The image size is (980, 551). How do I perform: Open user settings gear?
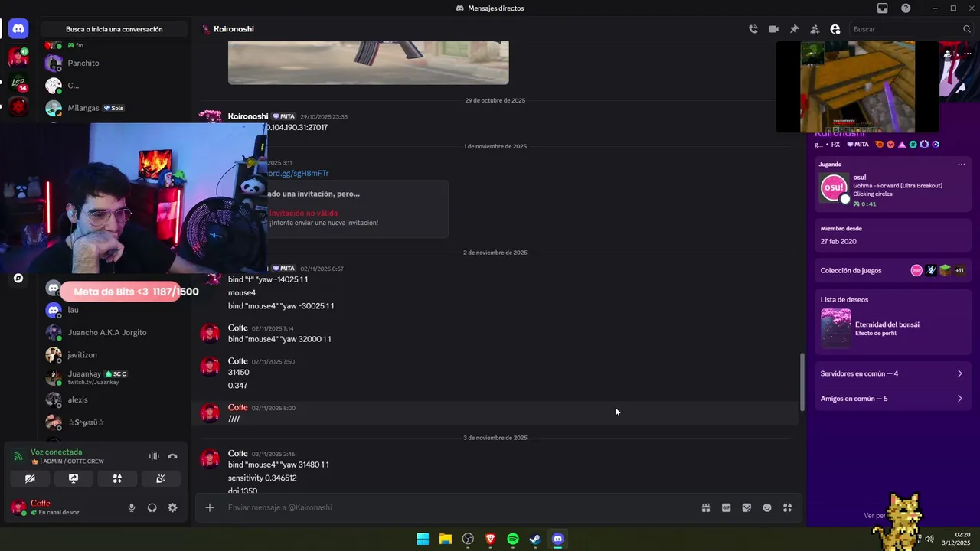pyautogui.click(x=172, y=507)
